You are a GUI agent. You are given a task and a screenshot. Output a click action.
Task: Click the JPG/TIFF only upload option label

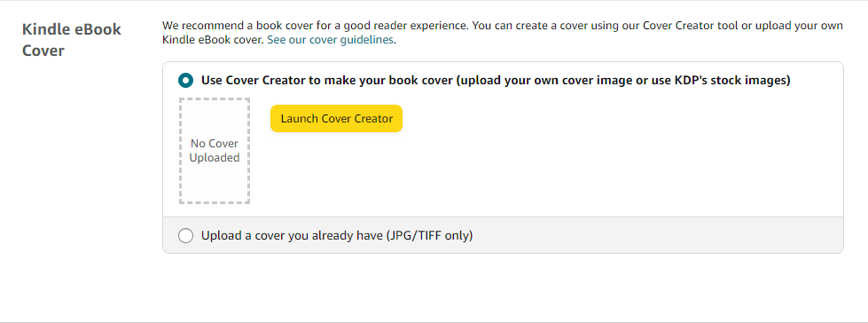337,235
